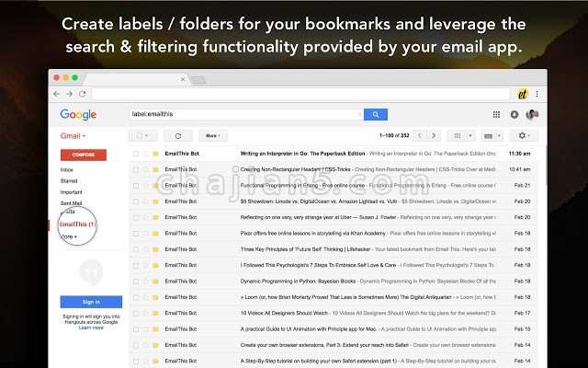Screen dimensions: 588x368
Task: Select checkbox for 'Writing an Interpreter in Go' email
Action: coord(136,154)
